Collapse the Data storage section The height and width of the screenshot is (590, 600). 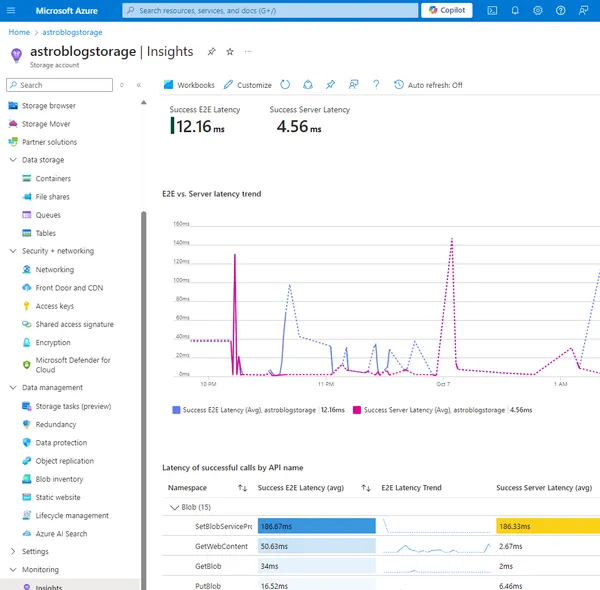click(x=13, y=160)
